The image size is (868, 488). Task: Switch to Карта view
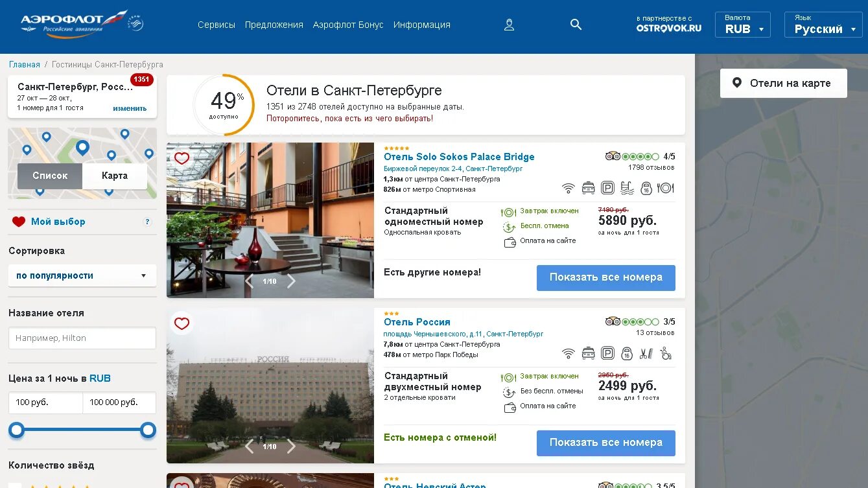click(115, 176)
